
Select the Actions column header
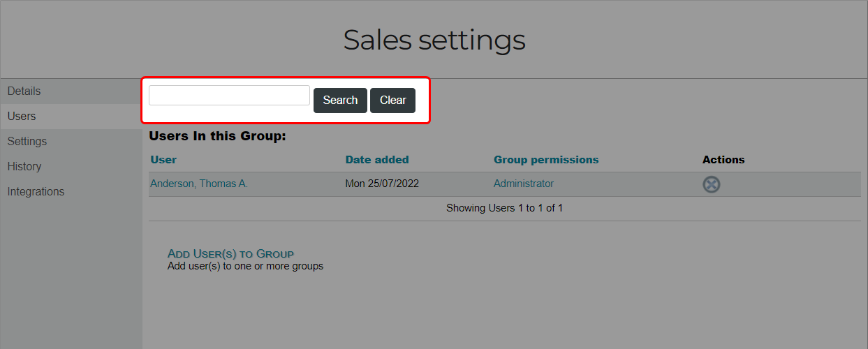pos(723,160)
